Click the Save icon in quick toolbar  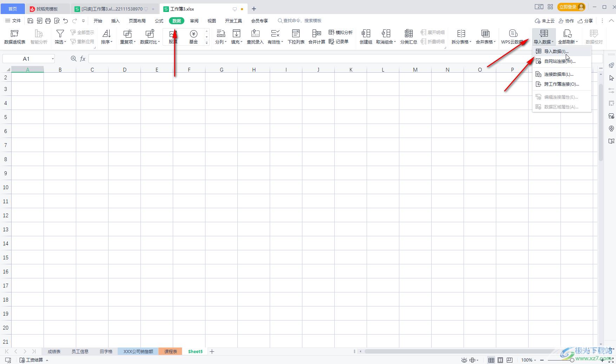pyautogui.click(x=31, y=21)
